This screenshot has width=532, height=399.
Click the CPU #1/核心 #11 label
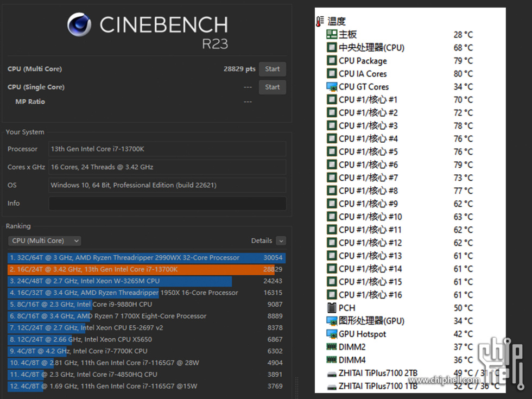pos(370,230)
